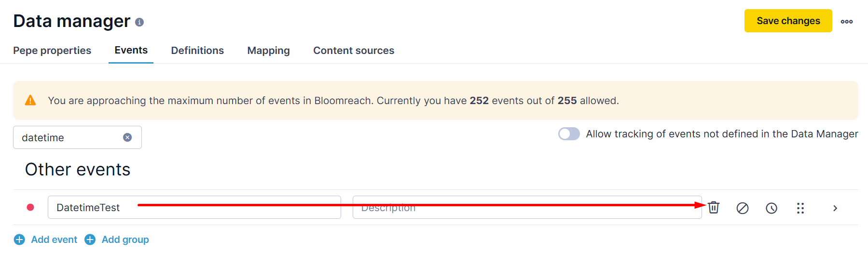Clear the datetime search with the x icon
The width and height of the screenshot is (868, 267).
pos(127,137)
